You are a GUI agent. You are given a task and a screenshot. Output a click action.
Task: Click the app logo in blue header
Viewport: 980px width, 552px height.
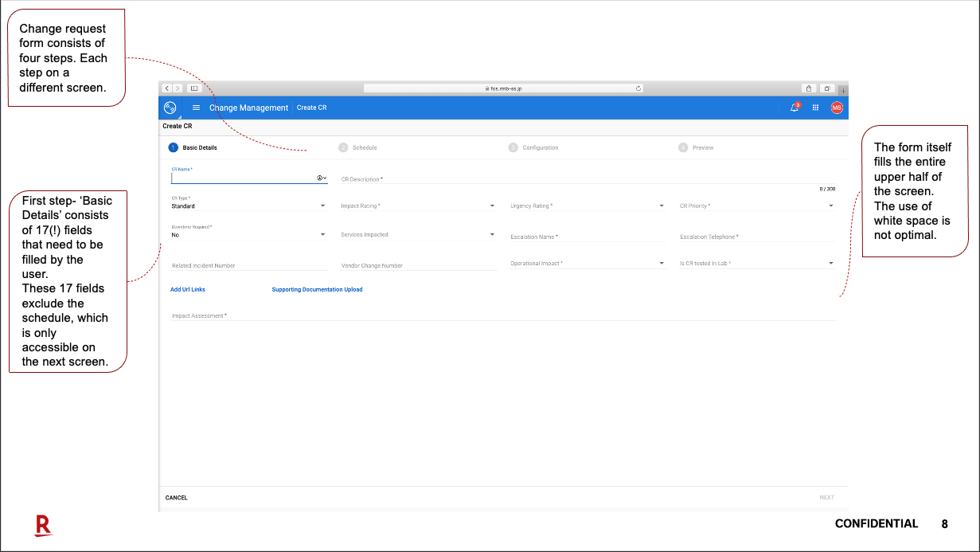tap(170, 108)
